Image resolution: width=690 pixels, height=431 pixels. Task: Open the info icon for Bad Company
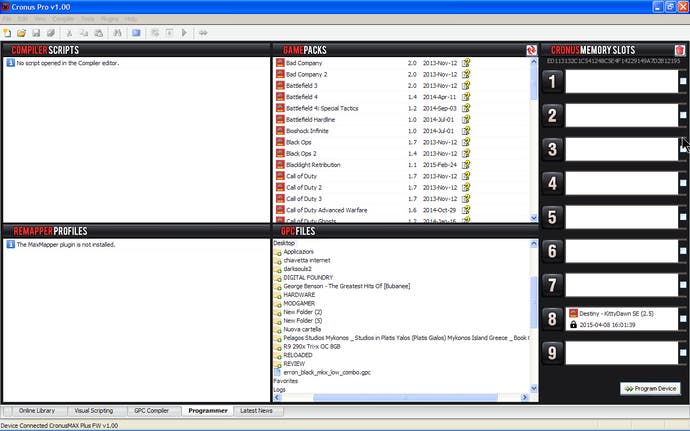tap(466, 63)
